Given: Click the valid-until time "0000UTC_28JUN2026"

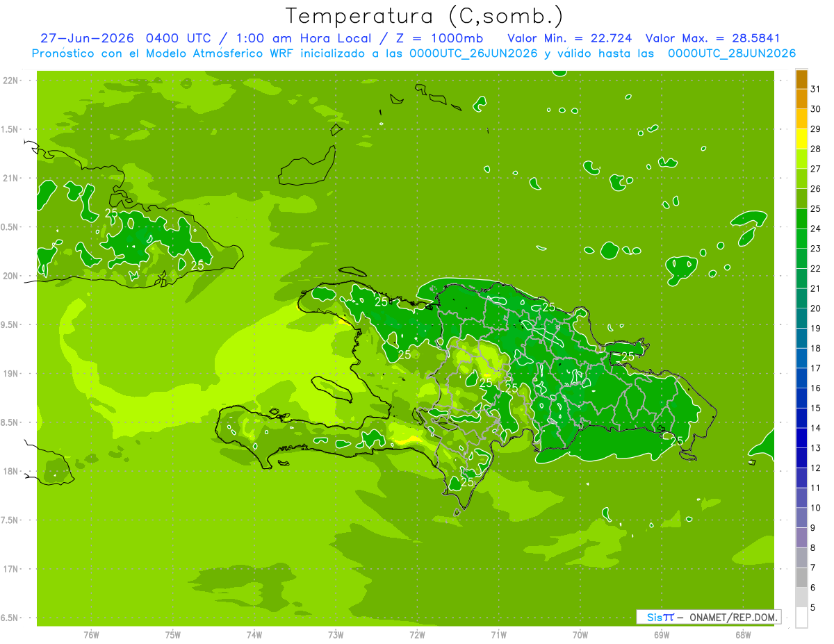Looking at the screenshot, I should [x=731, y=53].
